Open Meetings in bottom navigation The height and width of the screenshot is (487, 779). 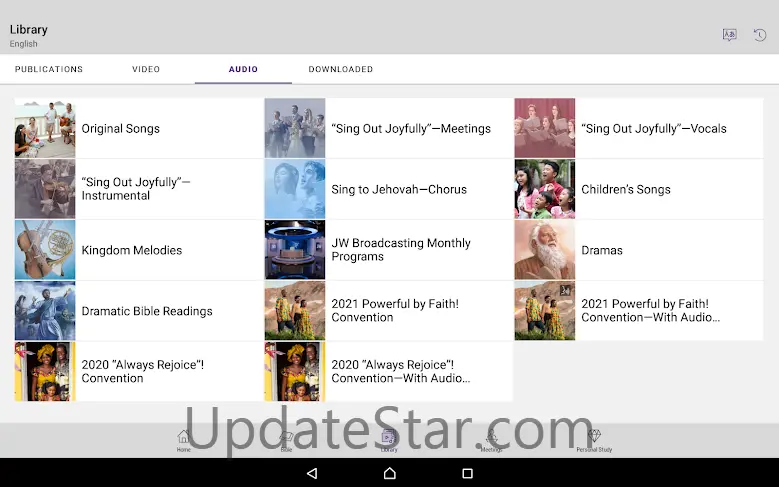(491, 440)
